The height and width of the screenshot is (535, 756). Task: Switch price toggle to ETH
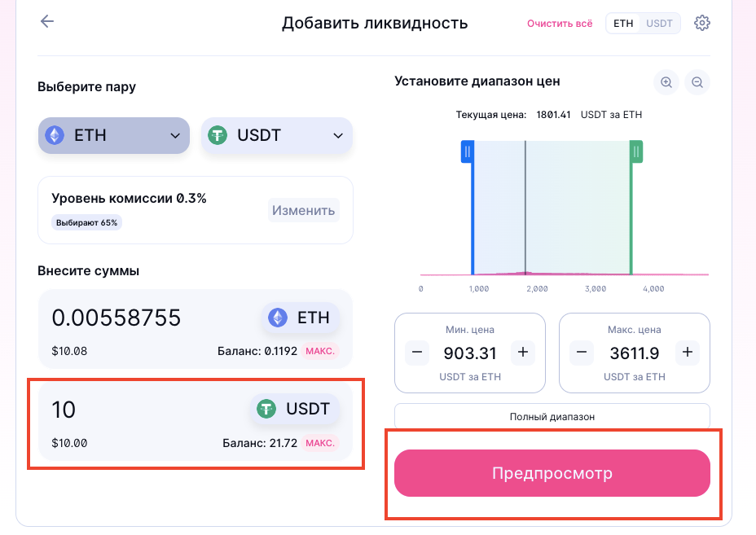tap(623, 24)
